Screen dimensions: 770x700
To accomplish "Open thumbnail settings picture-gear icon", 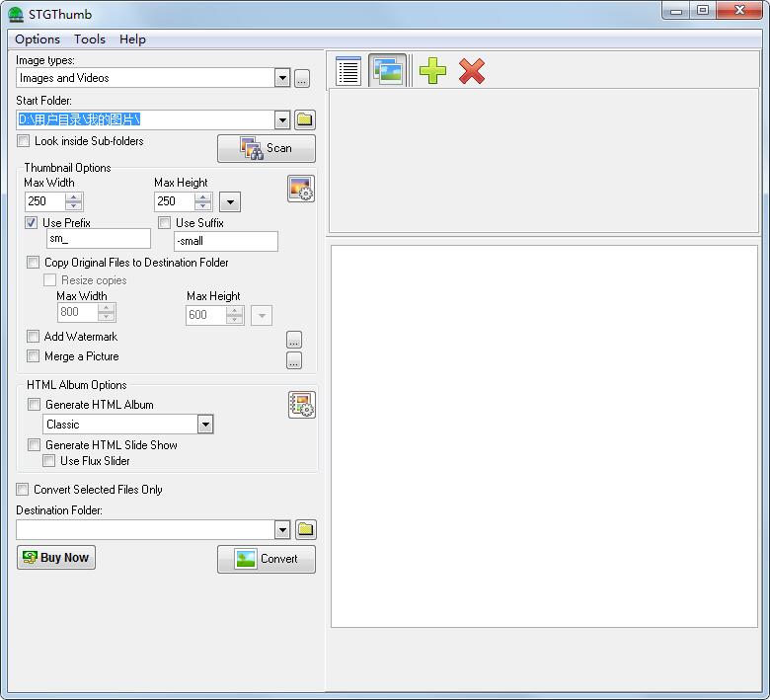I will click(301, 189).
